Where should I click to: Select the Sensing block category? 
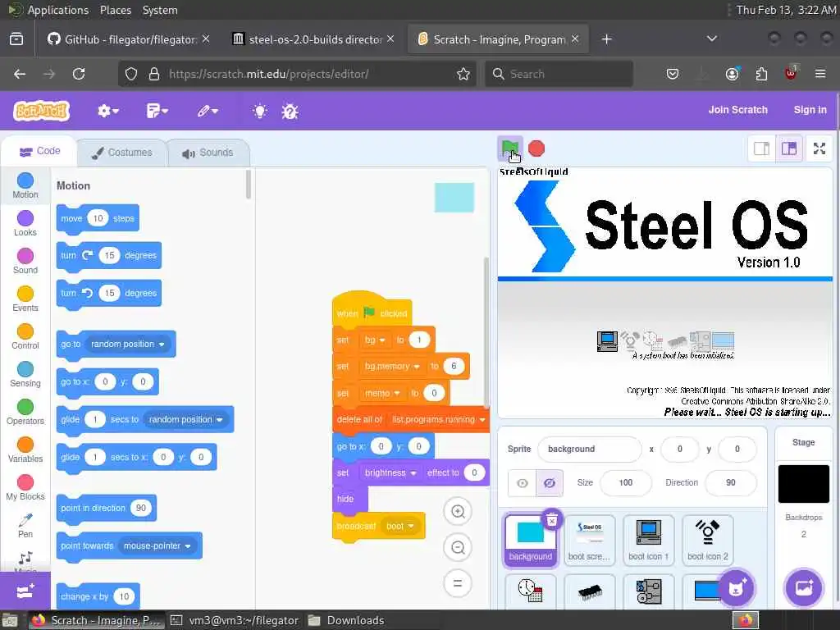click(25, 374)
